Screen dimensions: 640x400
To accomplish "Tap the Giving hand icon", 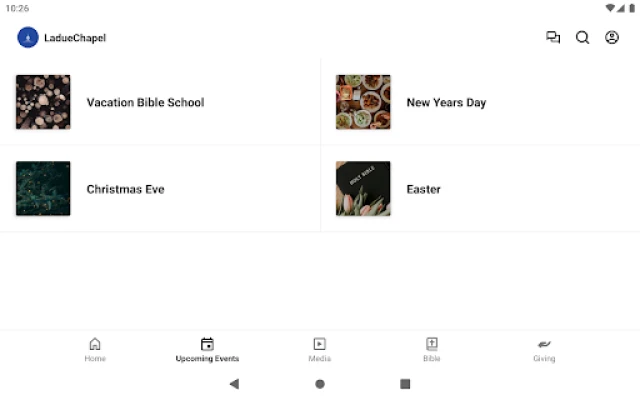I will point(544,344).
